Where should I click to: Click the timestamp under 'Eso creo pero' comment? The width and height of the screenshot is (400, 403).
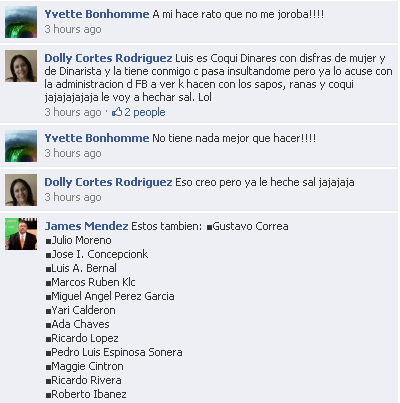click(x=73, y=197)
